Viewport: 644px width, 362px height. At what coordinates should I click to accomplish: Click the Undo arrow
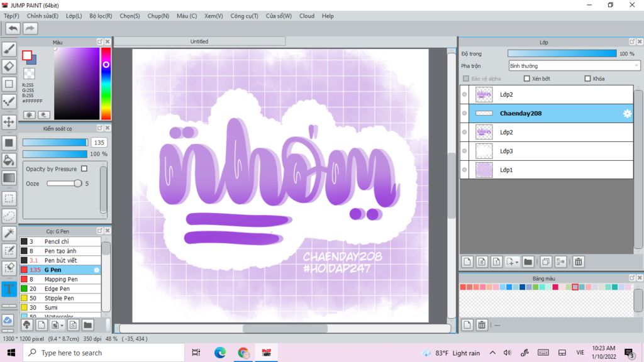tap(13, 28)
